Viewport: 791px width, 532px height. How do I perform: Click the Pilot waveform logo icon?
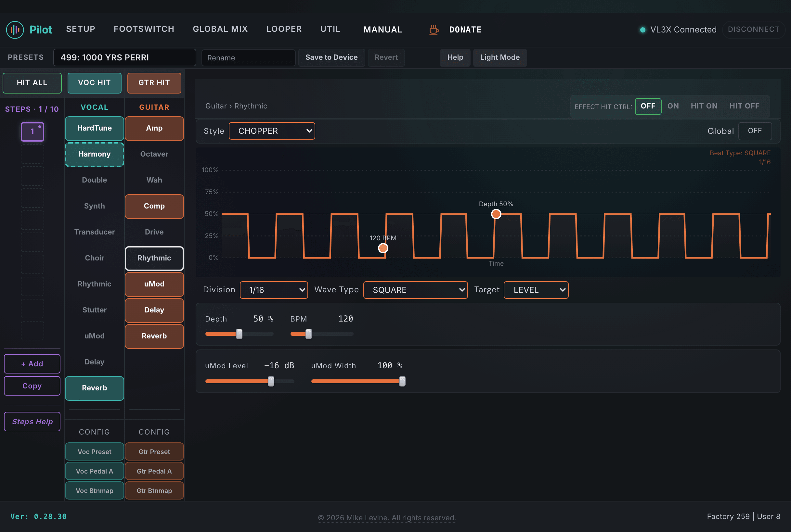[15, 30]
